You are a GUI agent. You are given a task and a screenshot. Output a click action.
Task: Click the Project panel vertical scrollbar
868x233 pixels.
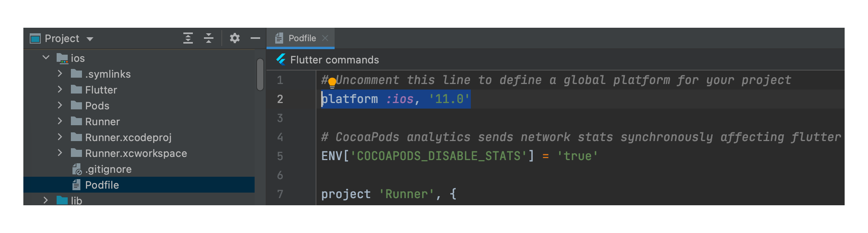tap(260, 74)
